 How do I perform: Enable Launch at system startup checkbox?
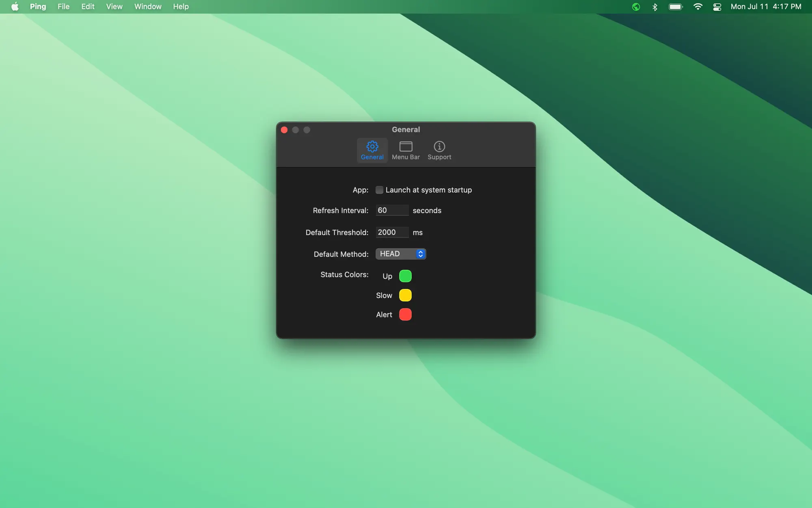pos(379,190)
